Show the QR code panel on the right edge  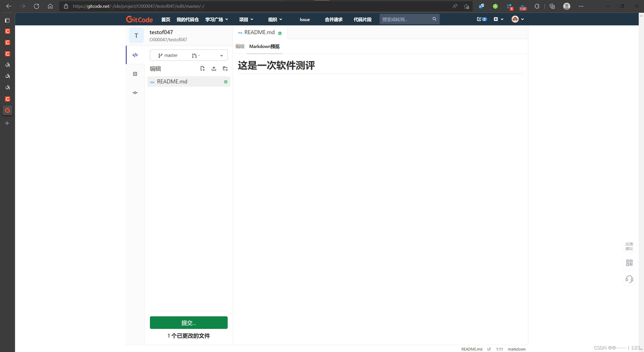pos(629,263)
